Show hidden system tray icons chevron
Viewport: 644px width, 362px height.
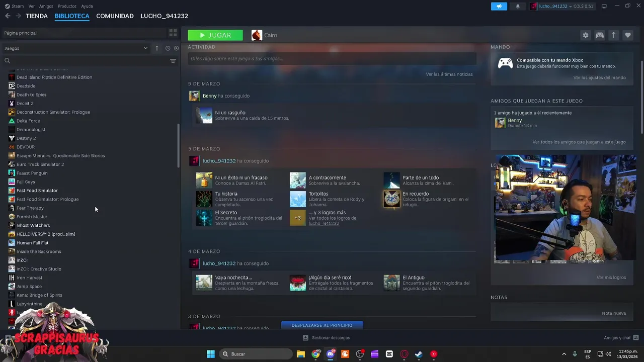pos(563,354)
